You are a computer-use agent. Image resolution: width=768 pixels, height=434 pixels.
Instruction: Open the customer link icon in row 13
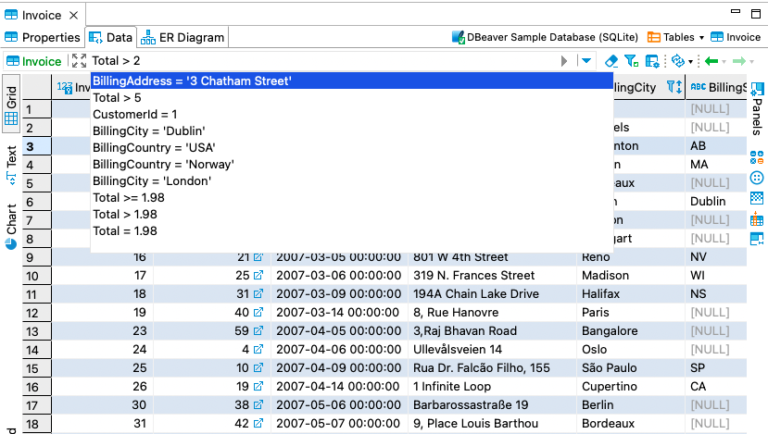click(x=258, y=331)
